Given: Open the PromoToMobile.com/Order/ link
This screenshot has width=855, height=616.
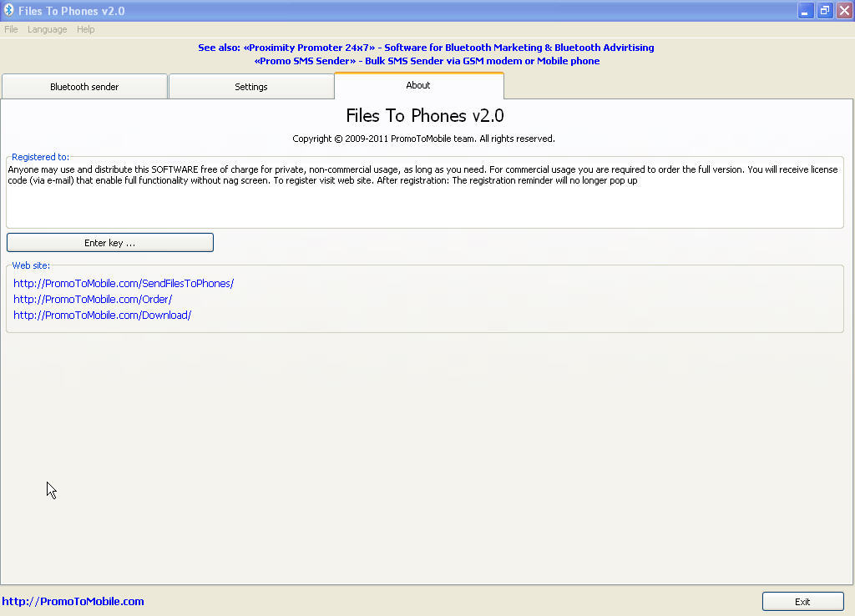Looking at the screenshot, I should (x=93, y=300).
